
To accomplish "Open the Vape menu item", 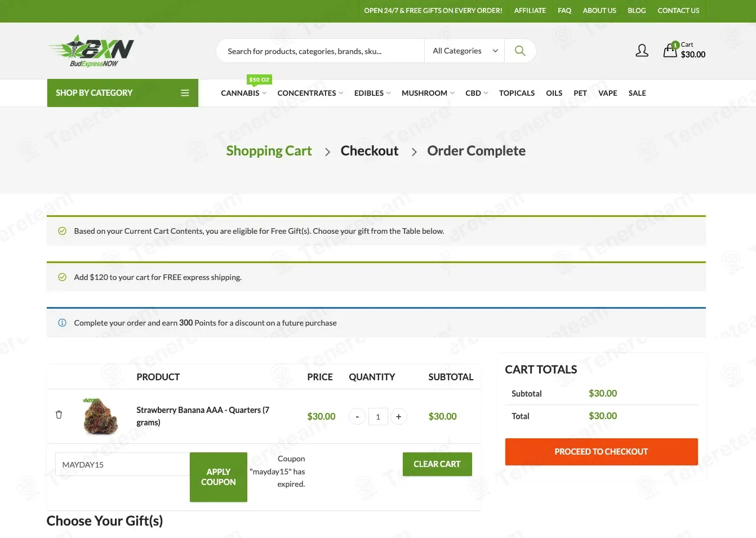I will point(607,93).
